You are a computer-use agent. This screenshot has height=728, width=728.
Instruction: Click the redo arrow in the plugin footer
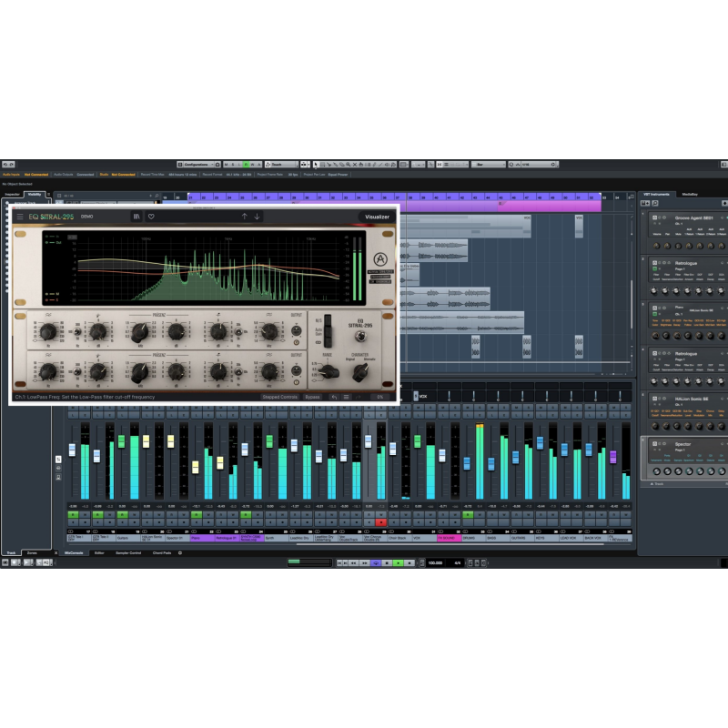pos(358,397)
